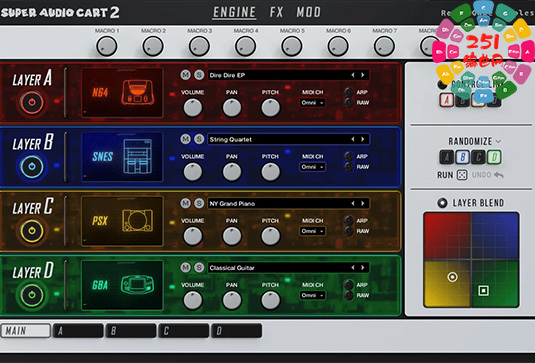This screenshot has width=535, height=363.
Task: Toggle Layer Blend on/off
Action: coord(442,203)
